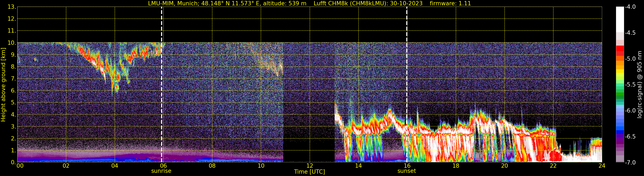Click the white dashed sunrise marker line
Image resolution: width=644 pixels, height=176 pixels.
161,85
